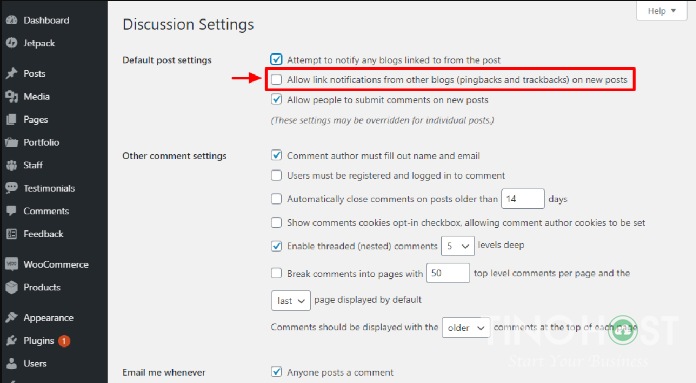Click the Portfolio sidebar link
The height and width of the screenshot is (383, 696).
coord(41,142)
